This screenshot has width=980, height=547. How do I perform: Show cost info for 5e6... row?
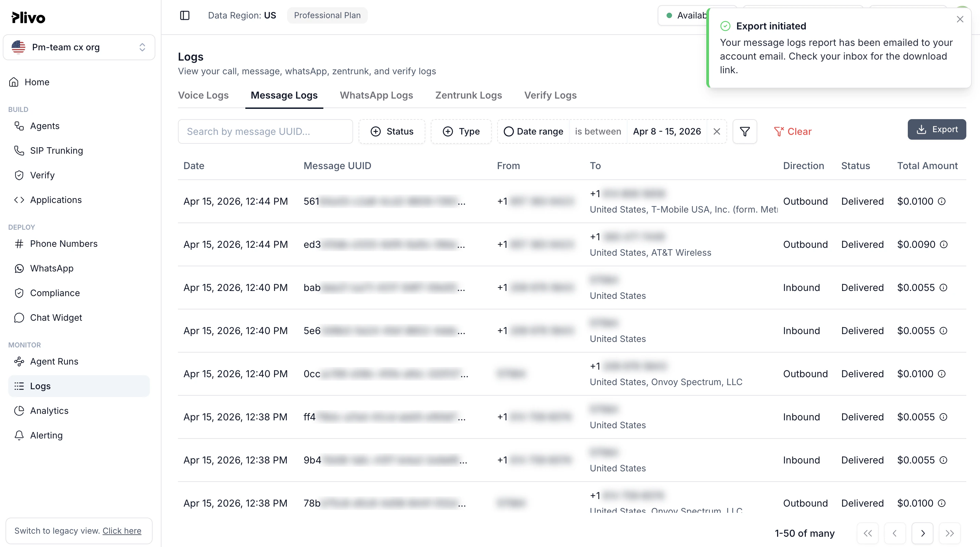(943, 331)
